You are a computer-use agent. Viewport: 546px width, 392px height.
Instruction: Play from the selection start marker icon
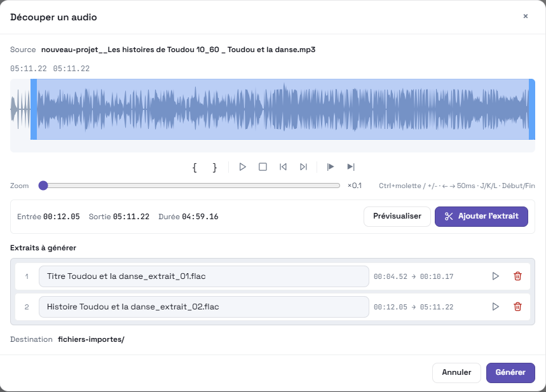pyautogui.click(x=331, y=167)
